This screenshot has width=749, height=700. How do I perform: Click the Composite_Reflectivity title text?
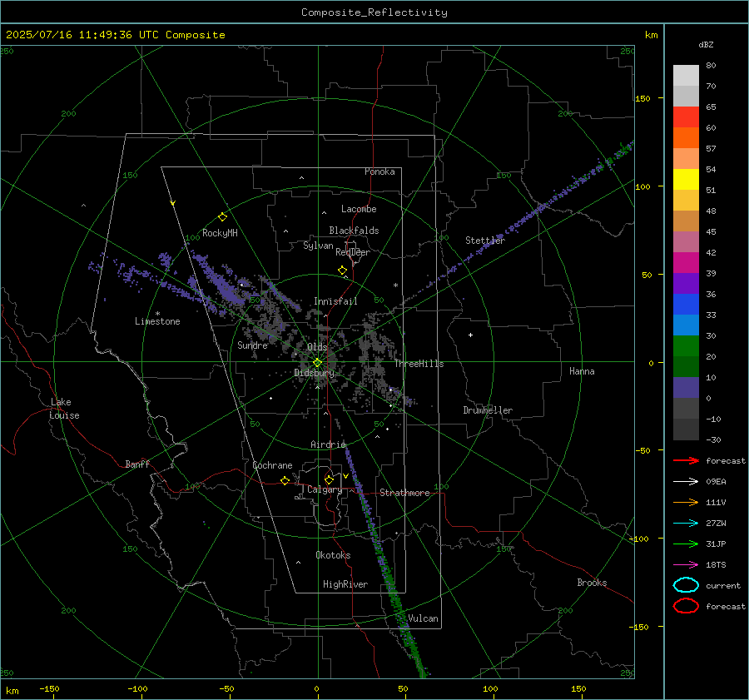click(x=374, y=12)
